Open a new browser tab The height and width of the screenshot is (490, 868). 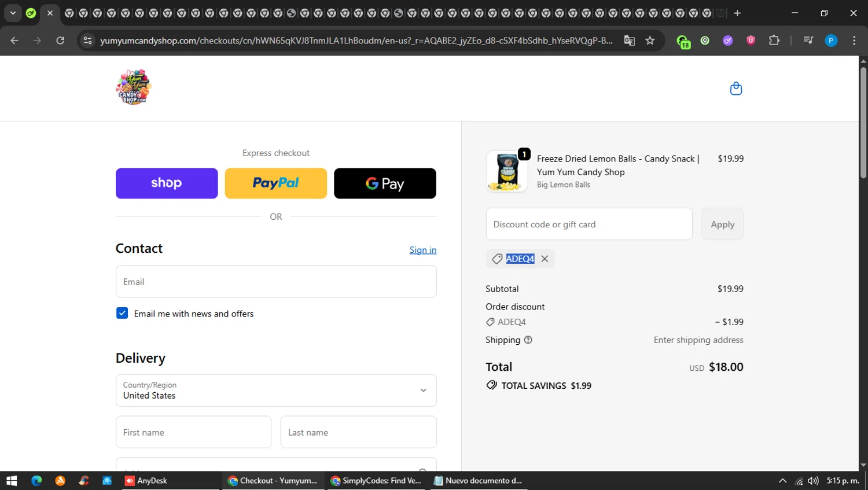click(737, 13)
